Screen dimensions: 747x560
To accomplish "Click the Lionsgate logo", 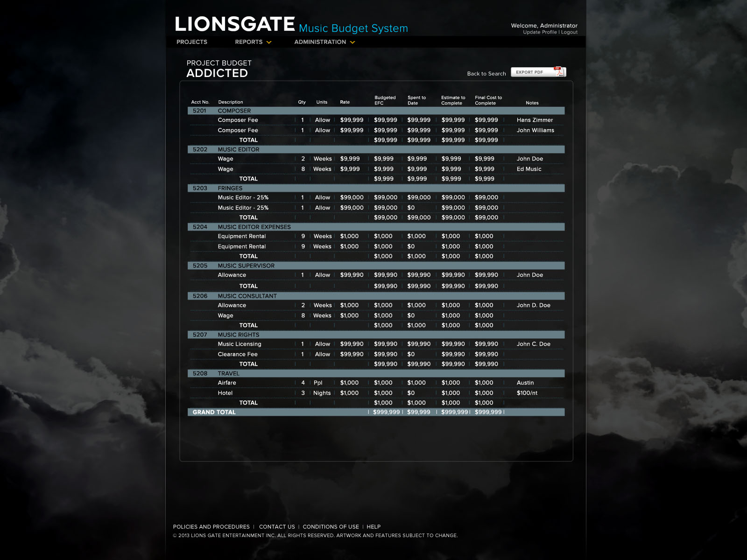I will (x=234, y=24).
